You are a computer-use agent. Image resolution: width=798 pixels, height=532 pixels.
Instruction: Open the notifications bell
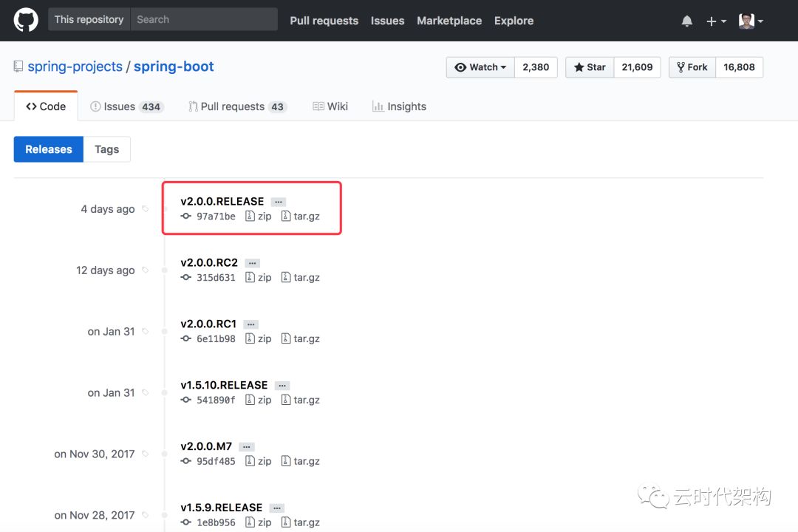point(686,21)
